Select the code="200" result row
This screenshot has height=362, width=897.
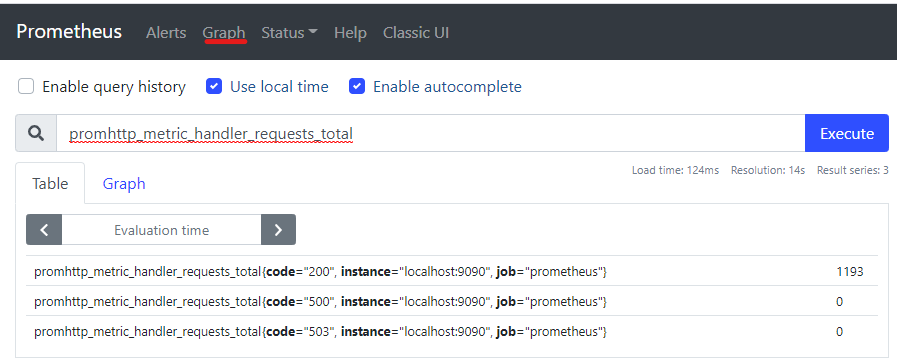452,271
